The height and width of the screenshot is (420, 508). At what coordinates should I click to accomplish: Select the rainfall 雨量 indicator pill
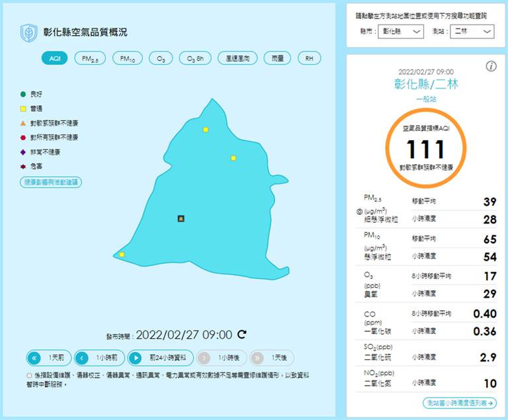277,58
